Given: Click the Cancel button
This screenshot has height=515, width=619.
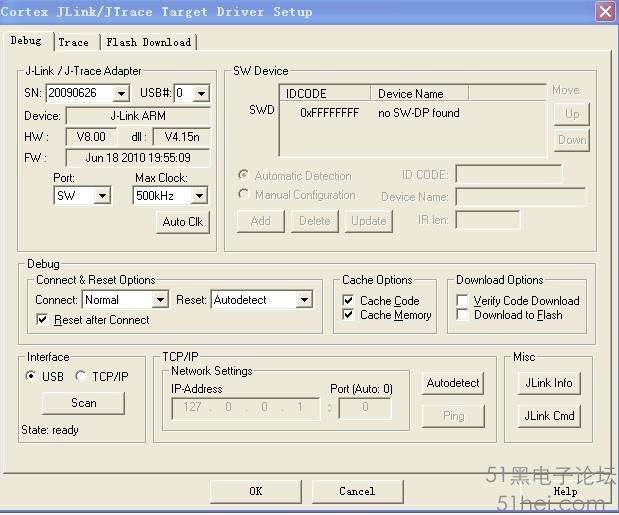Looking at the screenshot, I should pyautogui.click(x=357, y=491).
